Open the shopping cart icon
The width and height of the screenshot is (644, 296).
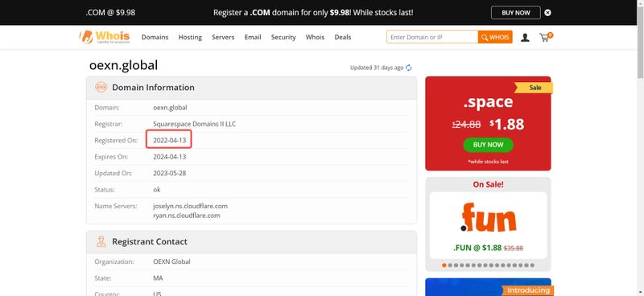click(x=546, y=37)
